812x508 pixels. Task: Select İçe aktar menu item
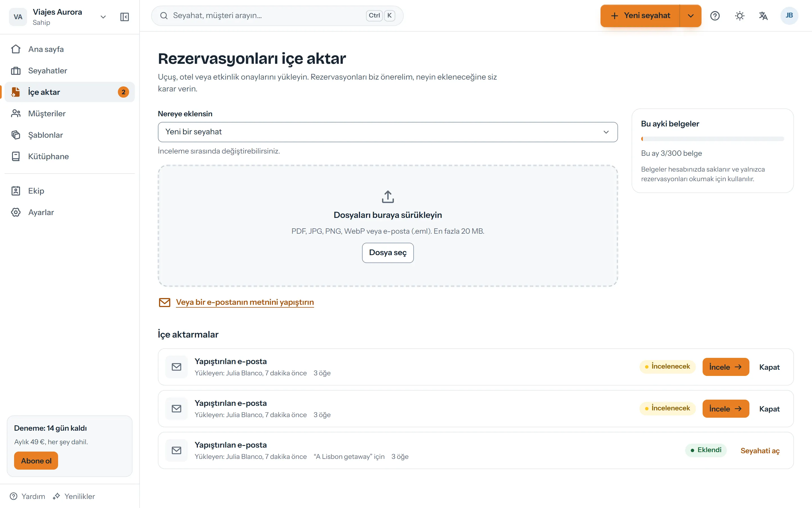pyautogui.click(x=69, y=92)
